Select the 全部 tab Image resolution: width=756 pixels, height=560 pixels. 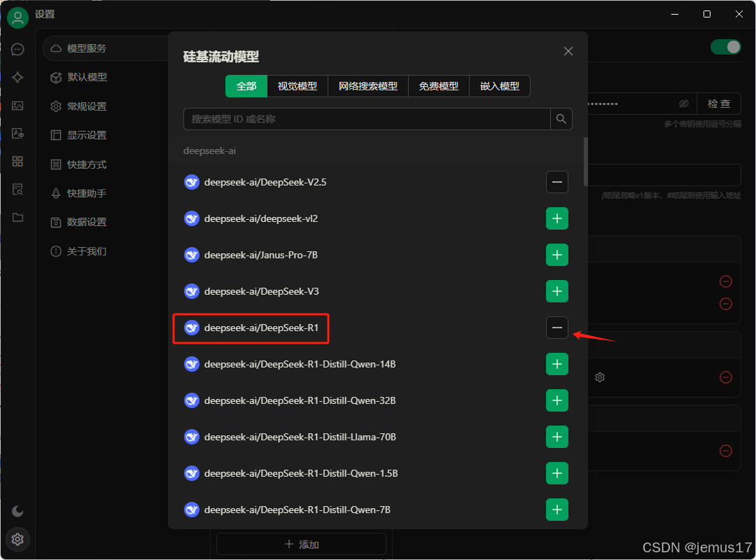[246, 86]
